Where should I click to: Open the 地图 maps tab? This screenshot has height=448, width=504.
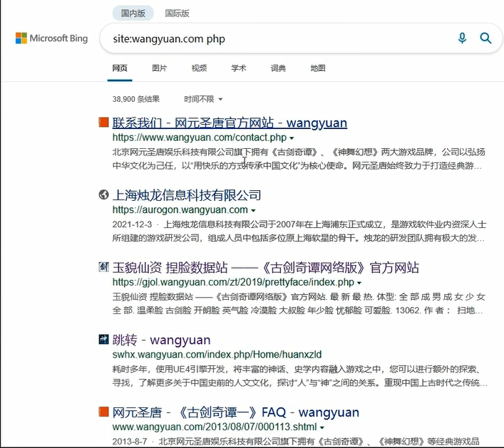[x=318, y=68]
